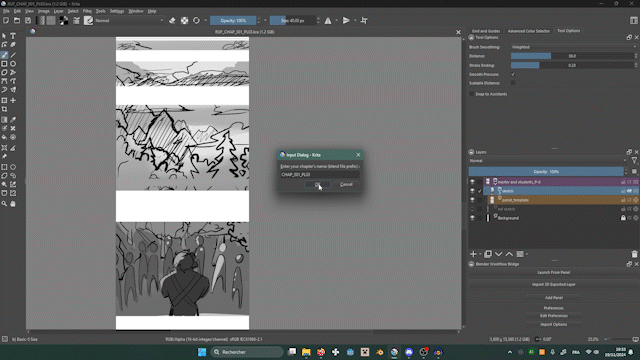Click horizontal mirror tool icon
Image resolution: width=640 pixels, height=360 pixels.
[328, 20]
